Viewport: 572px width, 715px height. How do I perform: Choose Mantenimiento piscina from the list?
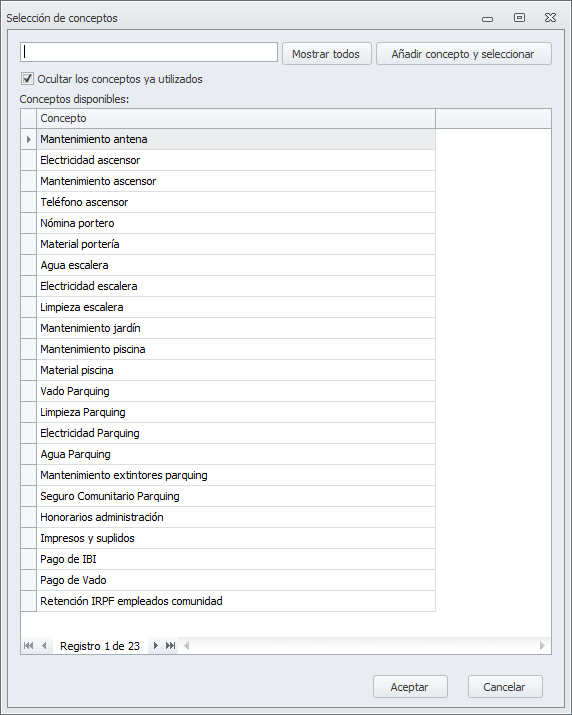236,349
